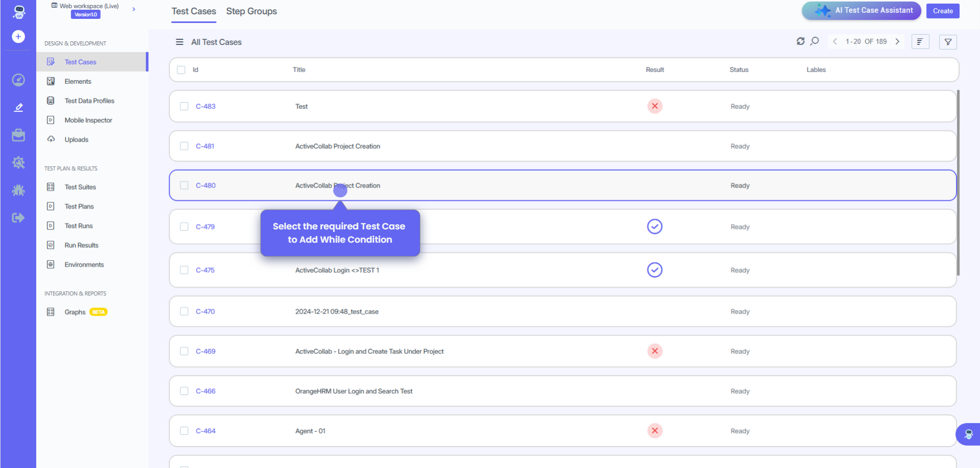The height and width of the screenshot is (468, 980).
Task: Click the vertical scrollbar of test list
Action: tap(958, 183)
